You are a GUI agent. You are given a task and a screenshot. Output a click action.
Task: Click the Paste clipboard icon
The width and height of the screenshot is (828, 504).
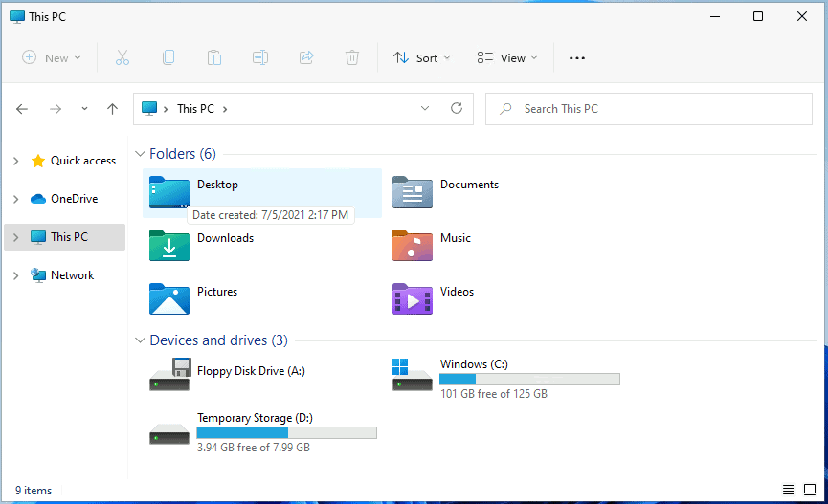(214, 57)
